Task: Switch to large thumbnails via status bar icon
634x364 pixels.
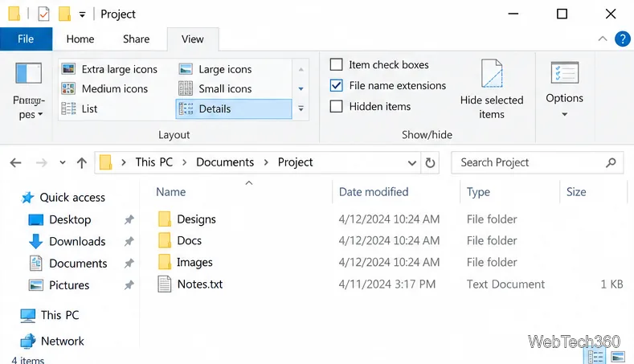Action: (x=618, y=357)
